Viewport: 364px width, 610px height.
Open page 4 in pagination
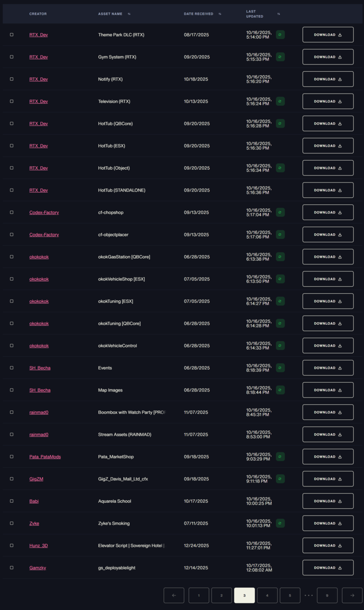[267, 595]
